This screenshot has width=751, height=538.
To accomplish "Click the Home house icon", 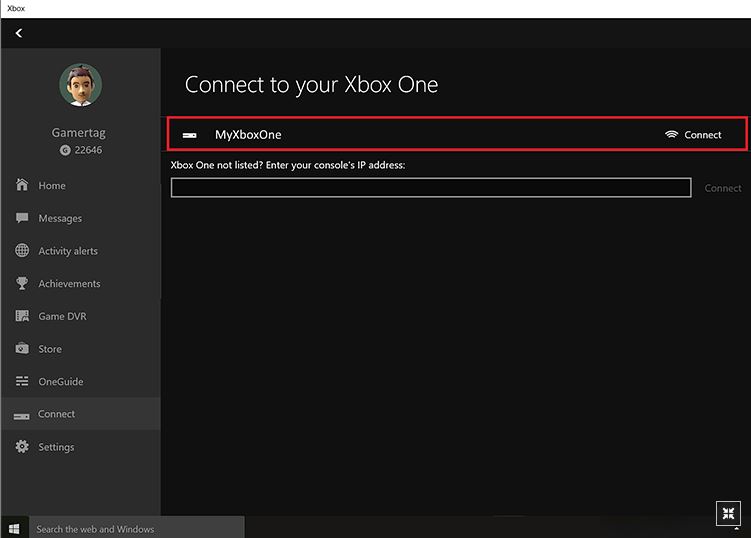I will pos(22,184).
